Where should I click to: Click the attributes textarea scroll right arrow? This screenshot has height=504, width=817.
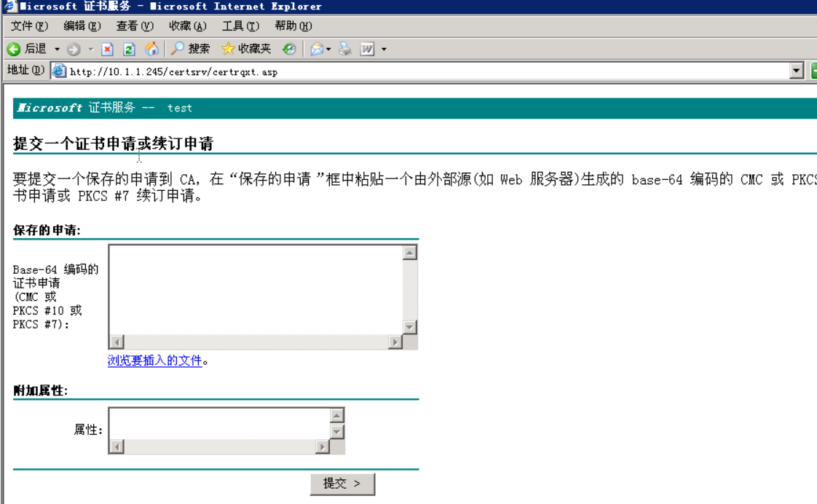pos(323,446)
